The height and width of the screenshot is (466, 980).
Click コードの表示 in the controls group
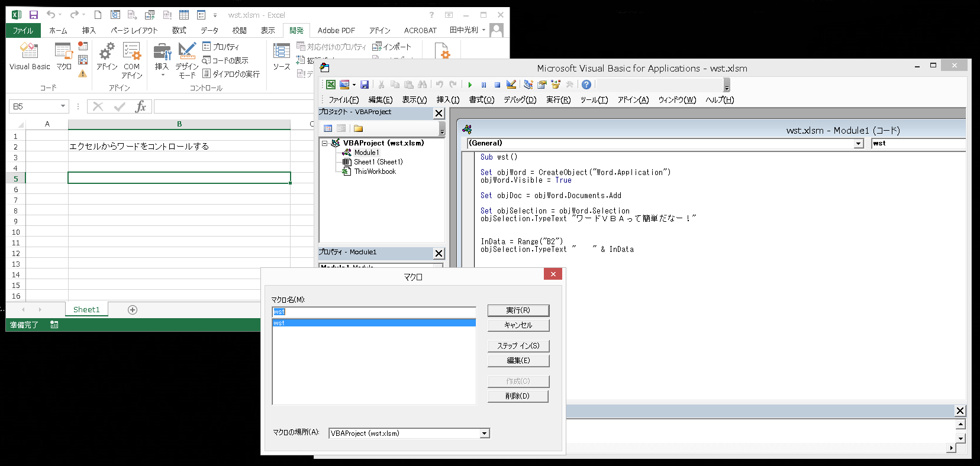[225, 60]
